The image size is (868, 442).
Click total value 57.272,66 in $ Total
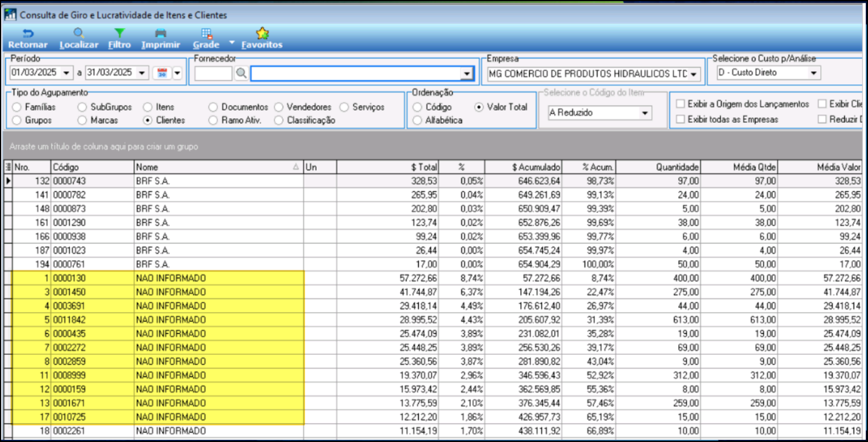[388, 278]
